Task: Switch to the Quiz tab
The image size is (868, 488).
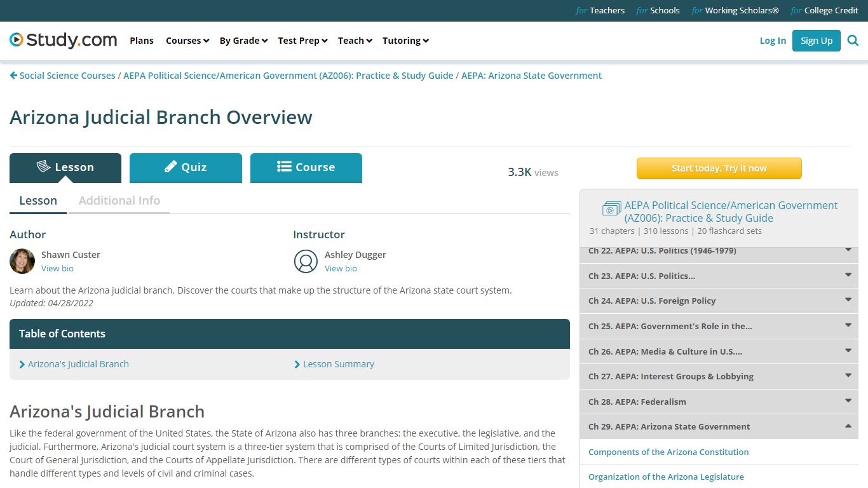Action: click(186, 168)
